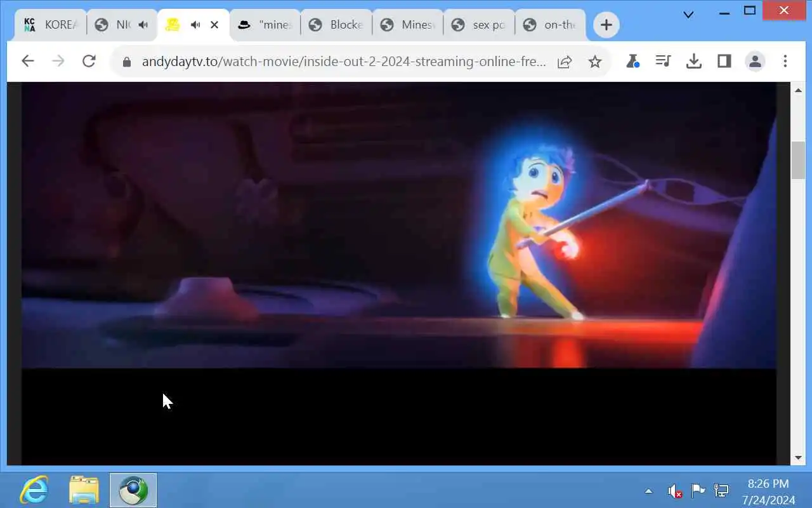This screenshot has height=508, width=812.
Task: Share this page icon
Action: click(x=565, y=62)
